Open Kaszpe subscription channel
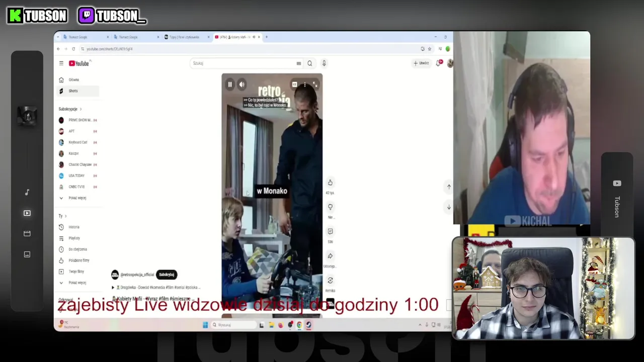Image resolution: width=644 pixels, height=362 pixels. [78, 153]
